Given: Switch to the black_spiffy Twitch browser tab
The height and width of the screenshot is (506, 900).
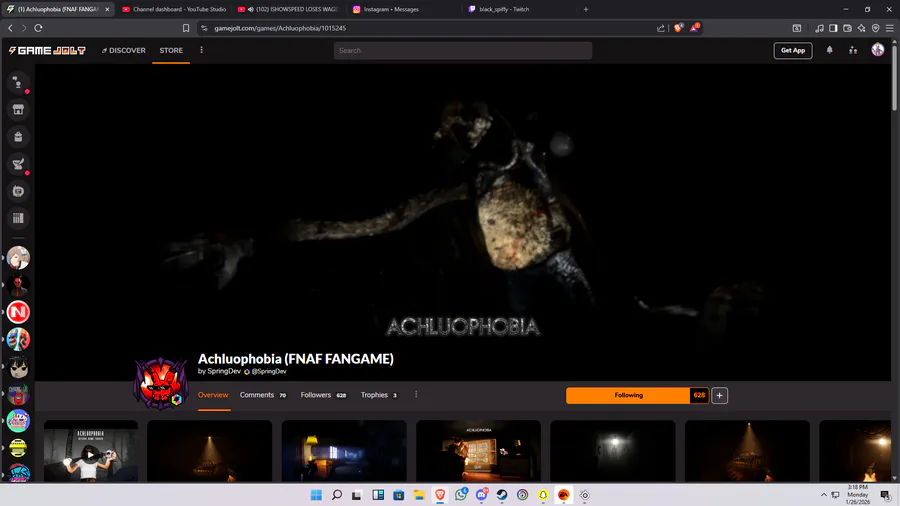Looking at the screenshot, I should point(518,9).
